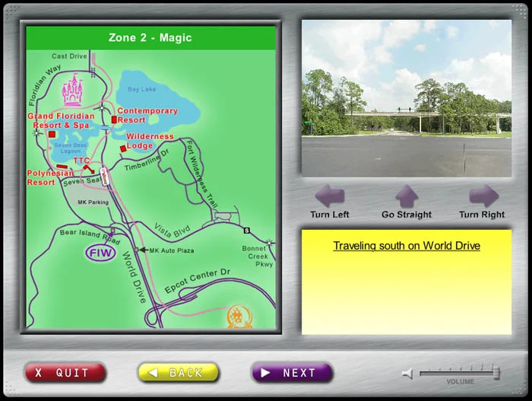
Task: Advance with the Next button
Action: coord(292,373)
